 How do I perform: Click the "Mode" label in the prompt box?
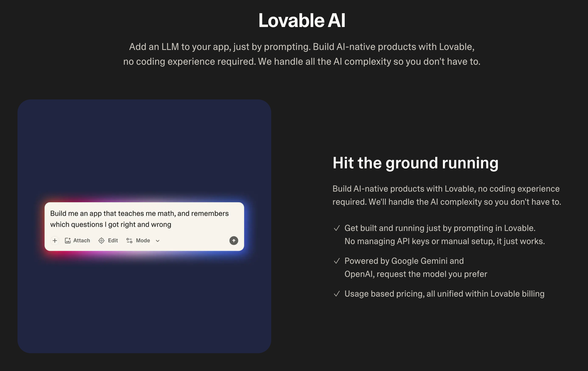click(x=143, y=240)
